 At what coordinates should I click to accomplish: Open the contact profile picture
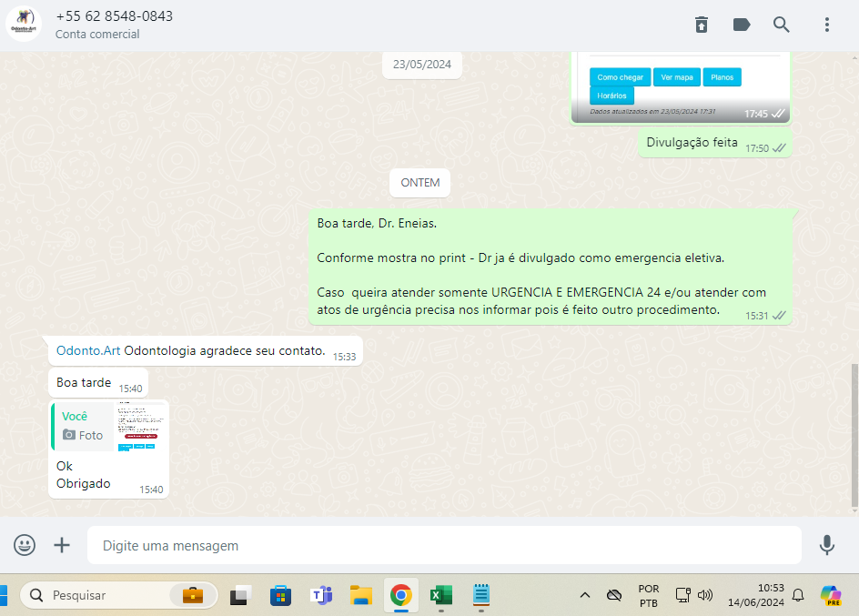point(24,24)
